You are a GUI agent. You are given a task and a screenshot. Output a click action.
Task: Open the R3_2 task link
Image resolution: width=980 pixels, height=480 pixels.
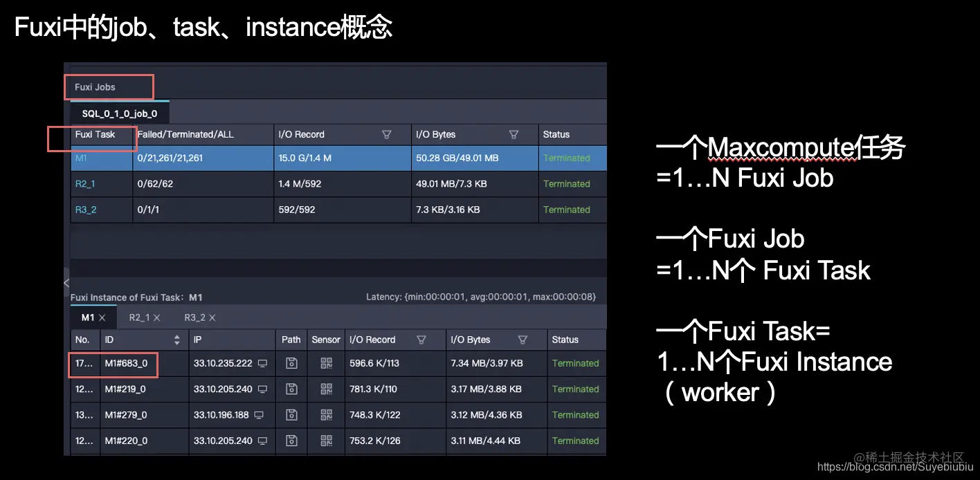point(85,210)
